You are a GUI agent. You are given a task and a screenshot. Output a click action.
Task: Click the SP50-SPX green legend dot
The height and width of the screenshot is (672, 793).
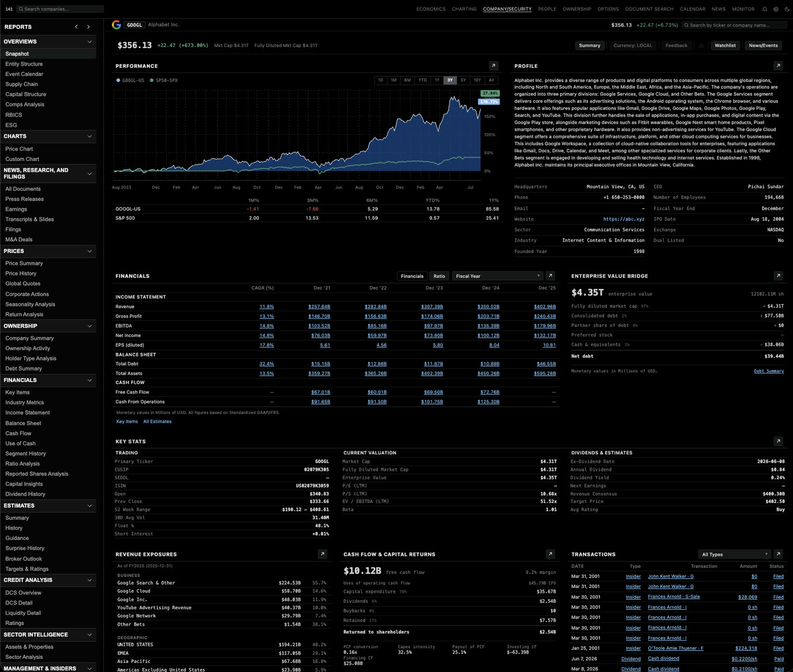tap(152, 80)
